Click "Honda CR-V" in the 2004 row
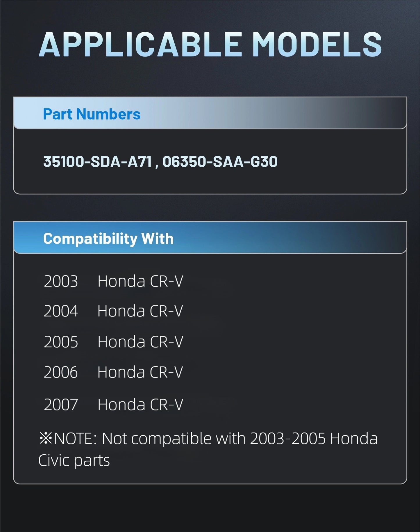Viewport: 420px width, 532px height. (x=140, y=311)
